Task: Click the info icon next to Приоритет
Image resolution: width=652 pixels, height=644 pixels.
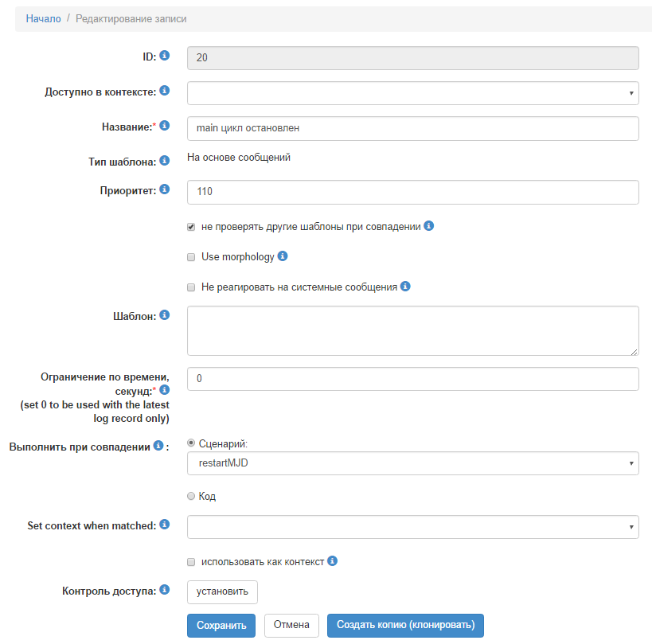Action: [164, 189]
